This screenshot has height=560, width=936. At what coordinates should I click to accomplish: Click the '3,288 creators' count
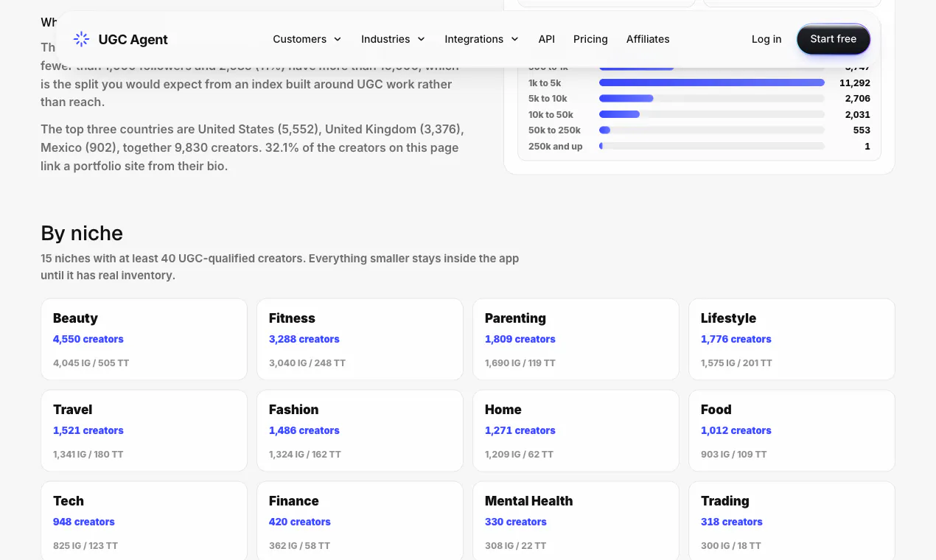point(304,339)
